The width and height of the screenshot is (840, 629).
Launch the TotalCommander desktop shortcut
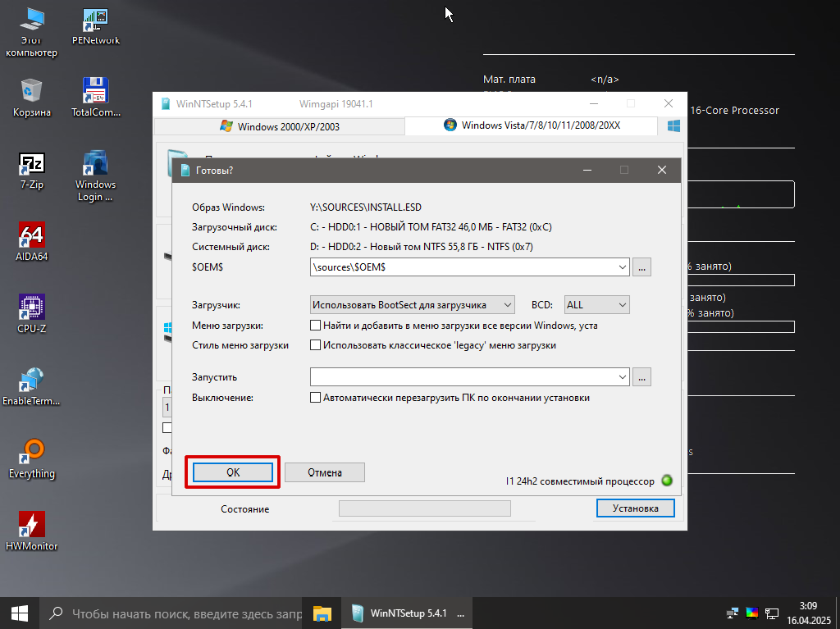(x=96, y=98)
